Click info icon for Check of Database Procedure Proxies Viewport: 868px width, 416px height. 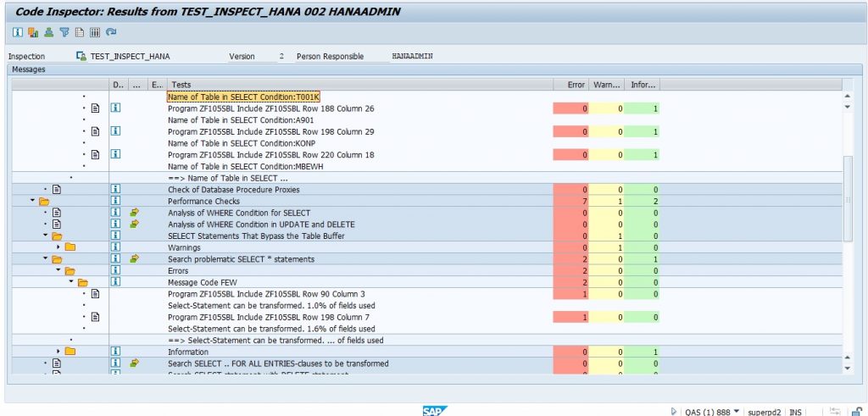click(x=115, y=190)
